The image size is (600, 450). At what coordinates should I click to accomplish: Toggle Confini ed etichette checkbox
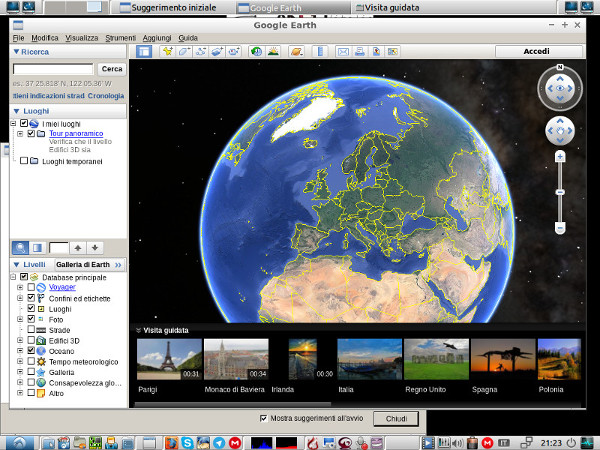pos(31,298)
